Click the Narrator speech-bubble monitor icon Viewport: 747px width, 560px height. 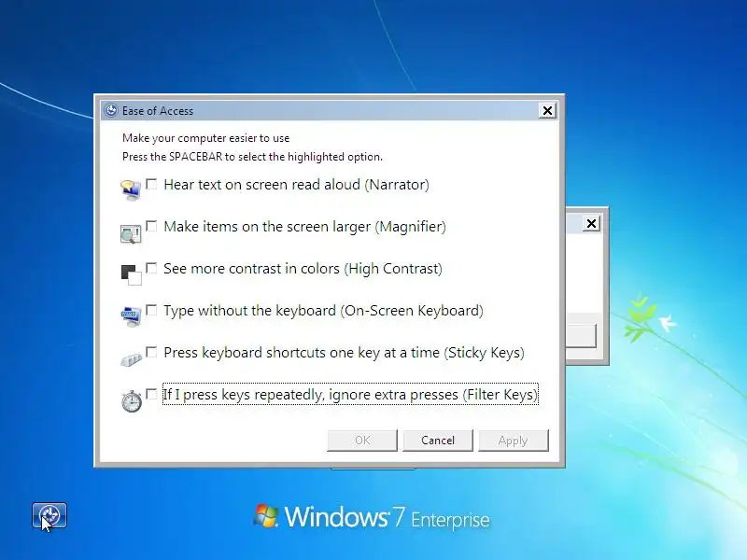(131, 190)
